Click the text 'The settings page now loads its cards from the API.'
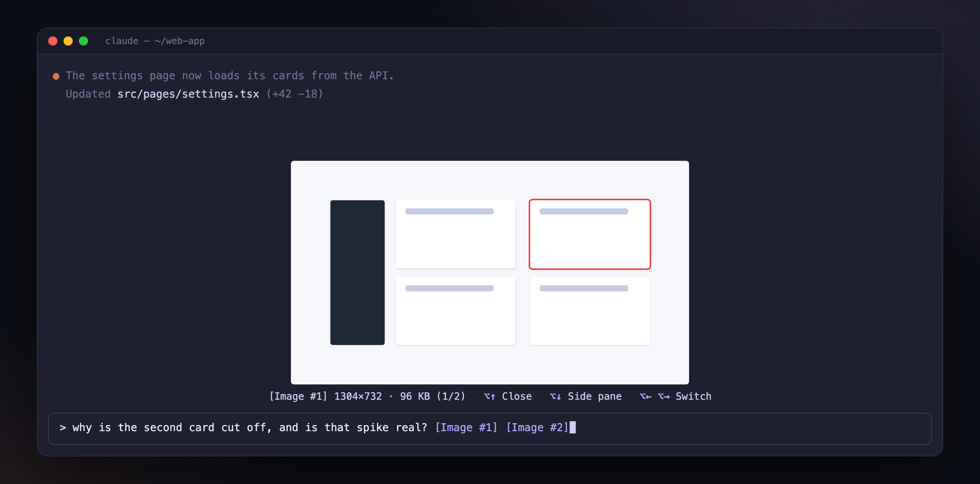Screen dimensions: 980x484 230,76
